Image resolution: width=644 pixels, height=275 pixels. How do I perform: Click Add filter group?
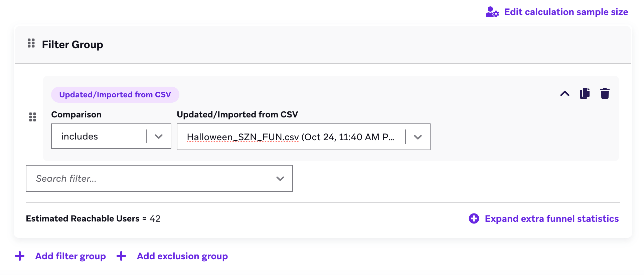point(70,256)
